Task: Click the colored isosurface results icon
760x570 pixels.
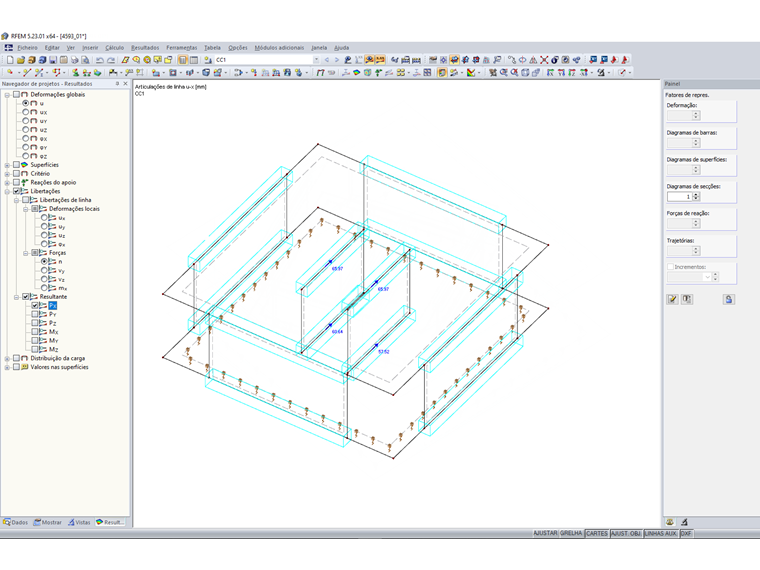Action: (x=356, y=73)
